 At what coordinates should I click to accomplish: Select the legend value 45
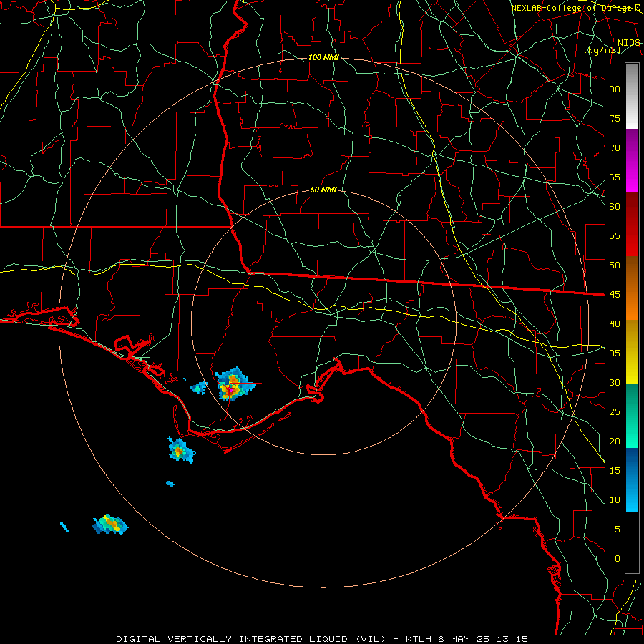615,295
